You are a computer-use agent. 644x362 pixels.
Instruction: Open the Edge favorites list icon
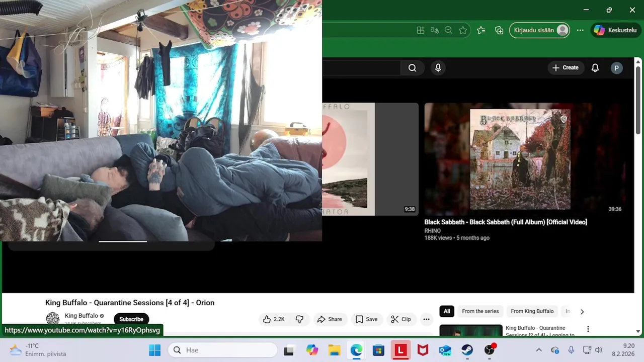[481, 30]
